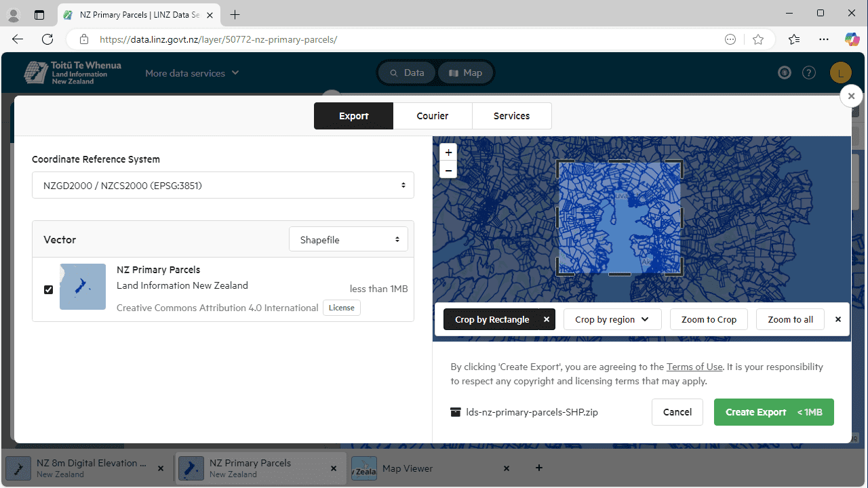
Task: Open the help question mark icon
Action: pos(808,73)
